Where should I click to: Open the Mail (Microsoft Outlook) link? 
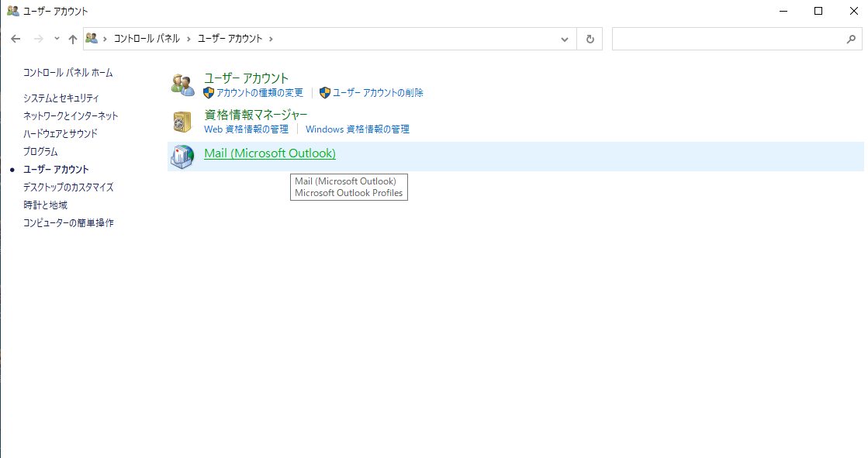269,153
